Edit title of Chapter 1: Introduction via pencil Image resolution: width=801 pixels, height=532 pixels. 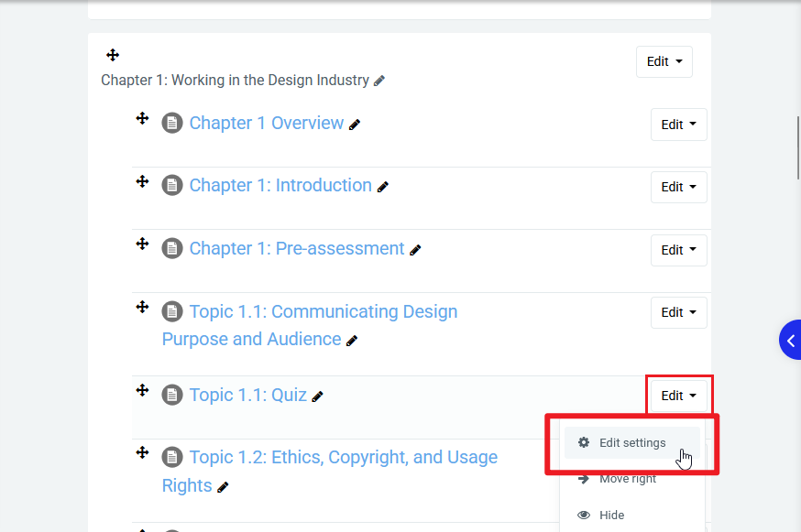coord(383,187)
